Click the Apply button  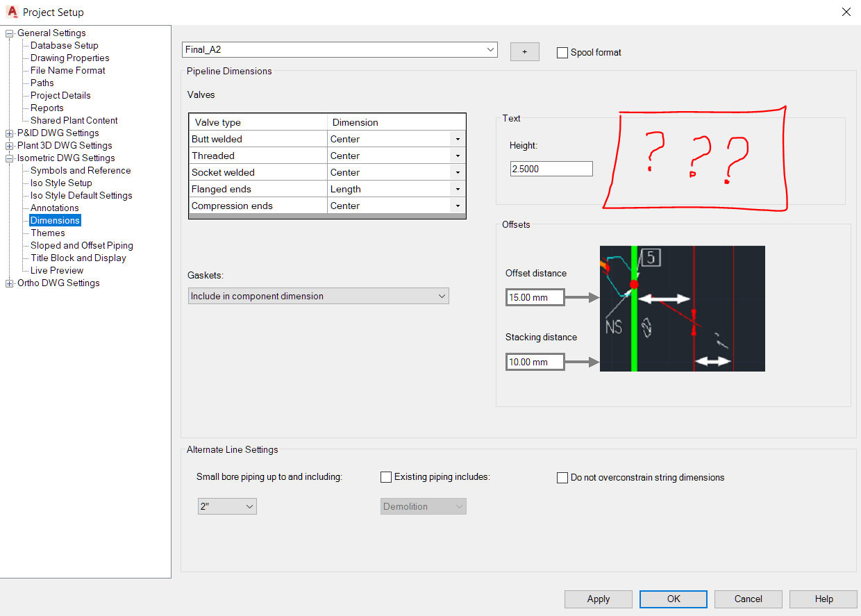(598, 599)
